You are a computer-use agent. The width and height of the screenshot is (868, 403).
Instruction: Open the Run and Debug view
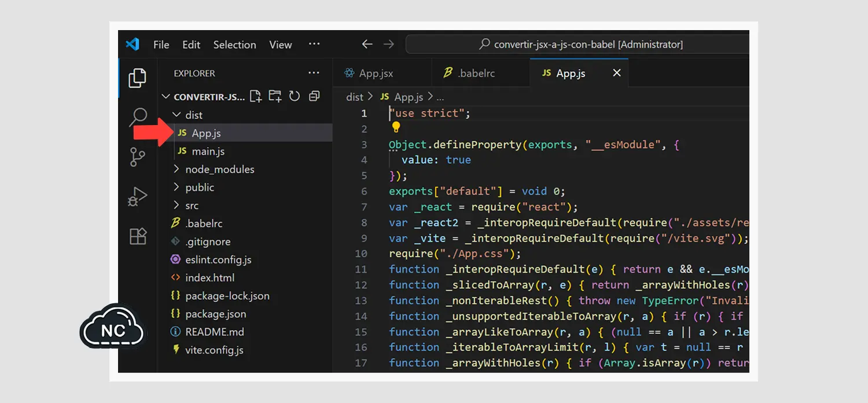[137, 197]
